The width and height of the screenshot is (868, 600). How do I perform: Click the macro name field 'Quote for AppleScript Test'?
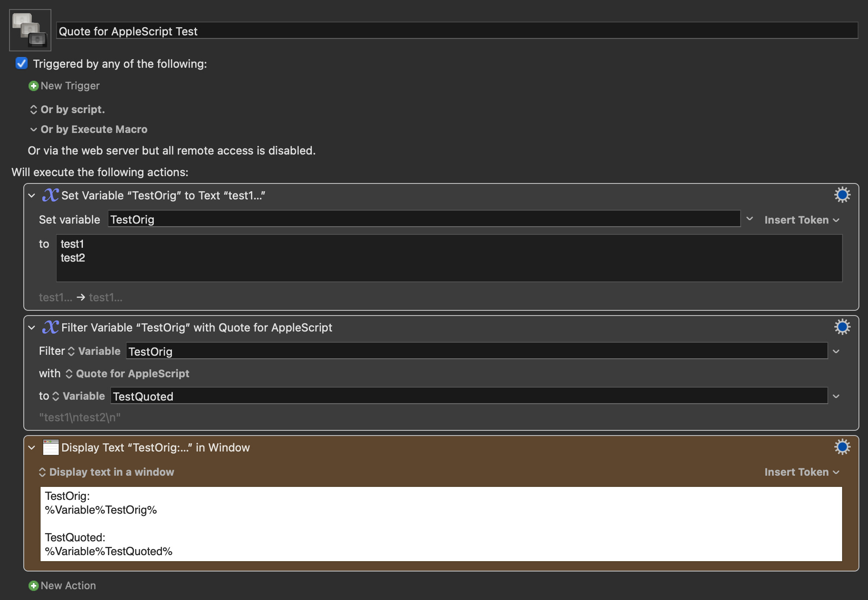[456, 31]
